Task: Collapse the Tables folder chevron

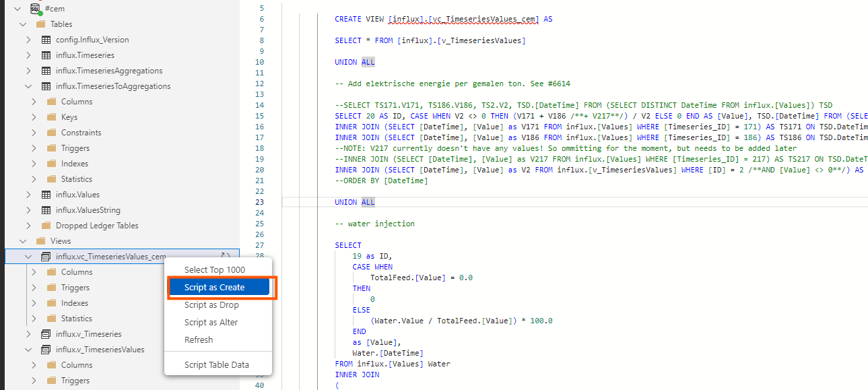Action: [x=23, y=24]
